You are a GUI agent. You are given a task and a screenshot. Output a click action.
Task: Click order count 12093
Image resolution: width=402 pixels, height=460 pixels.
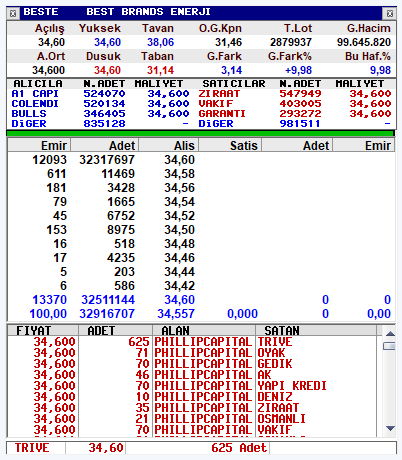pos(50,160)
